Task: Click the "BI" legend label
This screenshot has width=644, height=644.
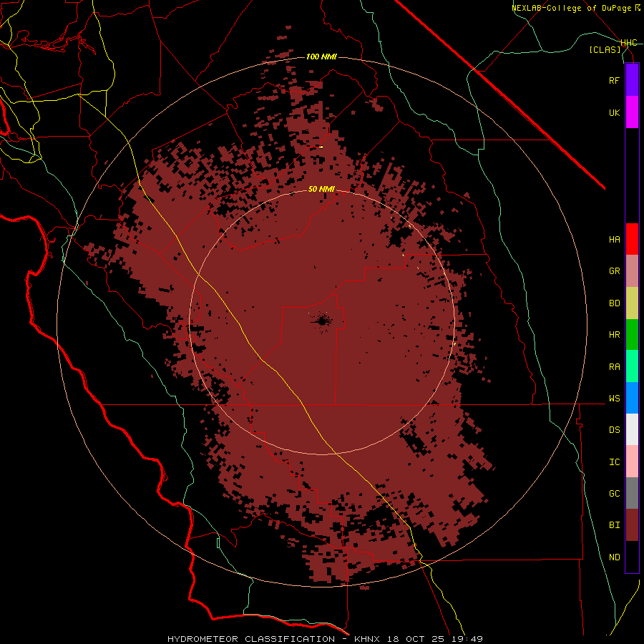Action: click(614, 525)
